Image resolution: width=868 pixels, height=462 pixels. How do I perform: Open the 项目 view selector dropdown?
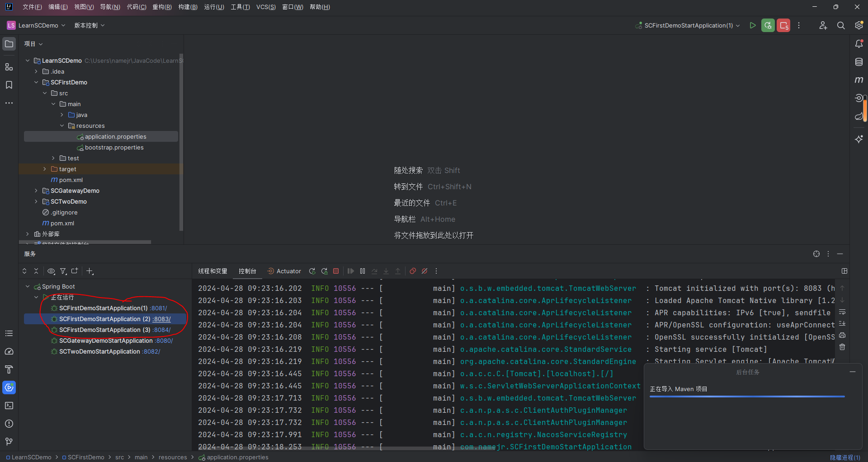(x=33, y=44)
